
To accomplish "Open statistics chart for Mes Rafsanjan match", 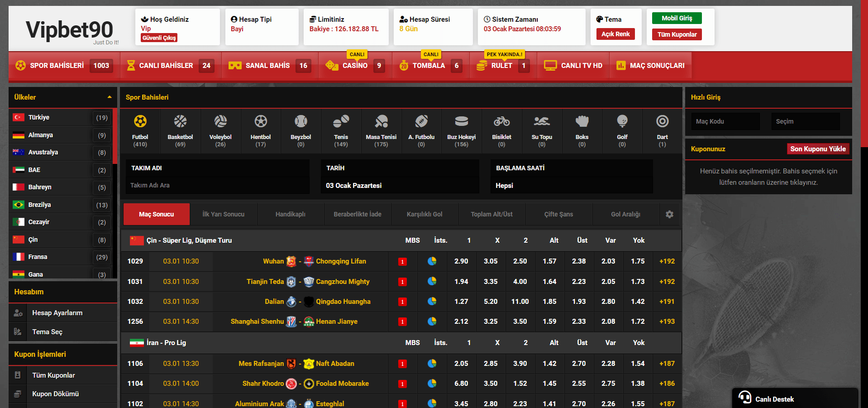I will coord(432,364).
